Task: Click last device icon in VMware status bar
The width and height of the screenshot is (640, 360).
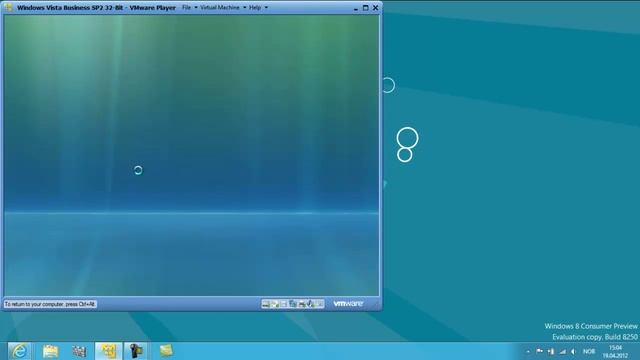Action: 319,304
